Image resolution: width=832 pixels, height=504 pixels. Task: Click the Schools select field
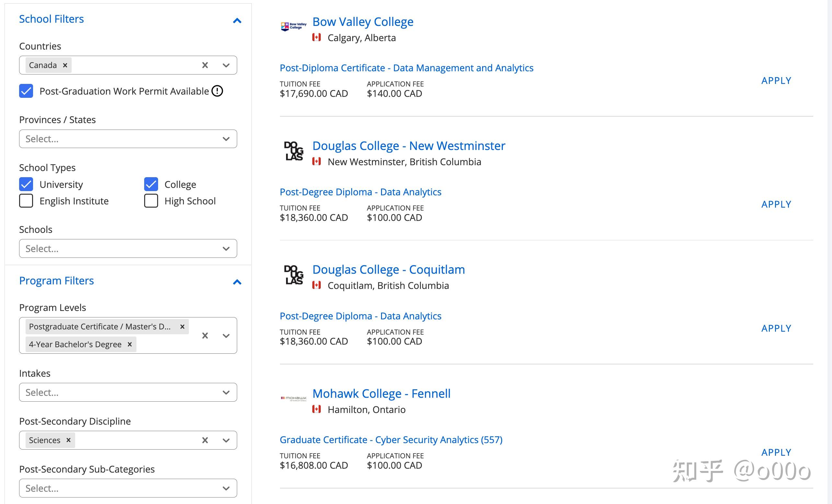[x=128, y=249]
